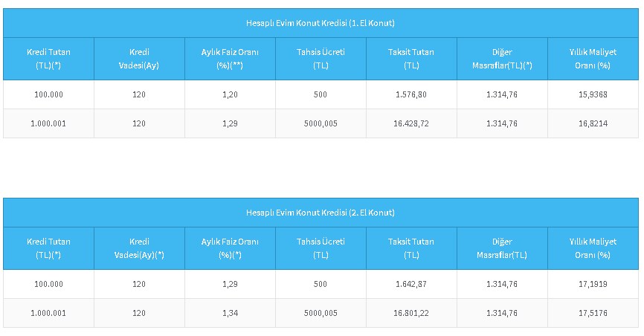Click the 1.642,87 installment cell

click(411, 285)
